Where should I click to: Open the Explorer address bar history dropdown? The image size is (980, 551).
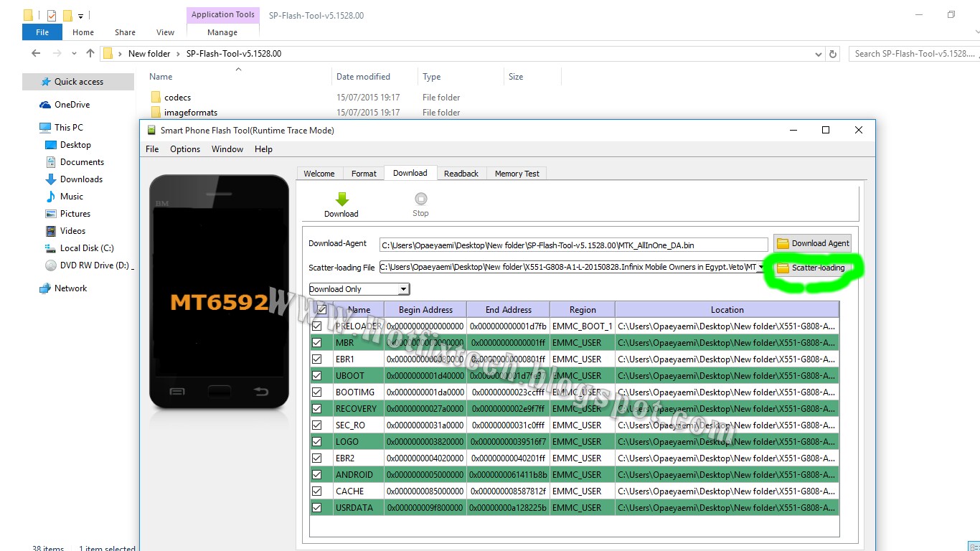tap(819, 54)
